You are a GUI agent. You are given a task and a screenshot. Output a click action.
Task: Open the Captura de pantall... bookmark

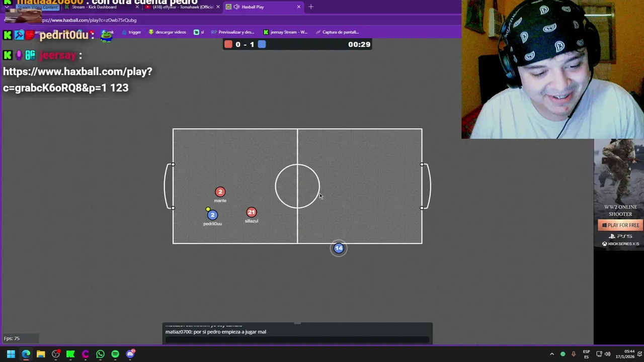337,32
